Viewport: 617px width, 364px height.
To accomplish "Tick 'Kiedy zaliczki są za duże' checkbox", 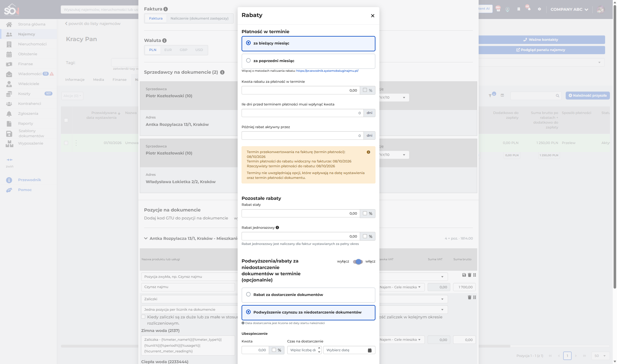I will (x=143, y=317).
